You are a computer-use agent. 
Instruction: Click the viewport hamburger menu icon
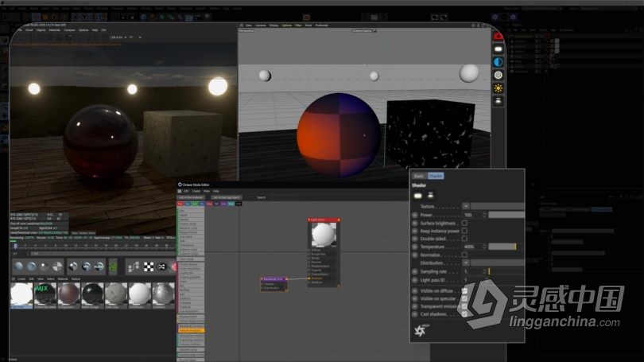pyautogui.click(x=242, y=25)
